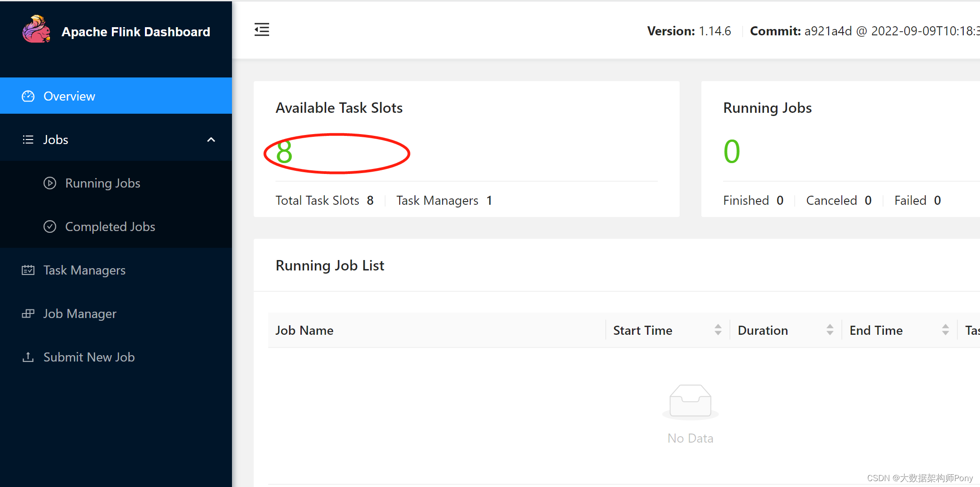Click the Apache Flink Dashboard title
980x487 pixels.
136,32
